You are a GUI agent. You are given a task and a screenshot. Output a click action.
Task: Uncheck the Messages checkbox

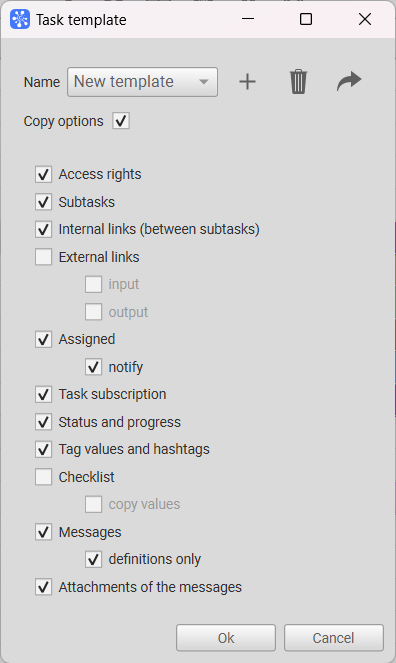[x=44, y=531]
